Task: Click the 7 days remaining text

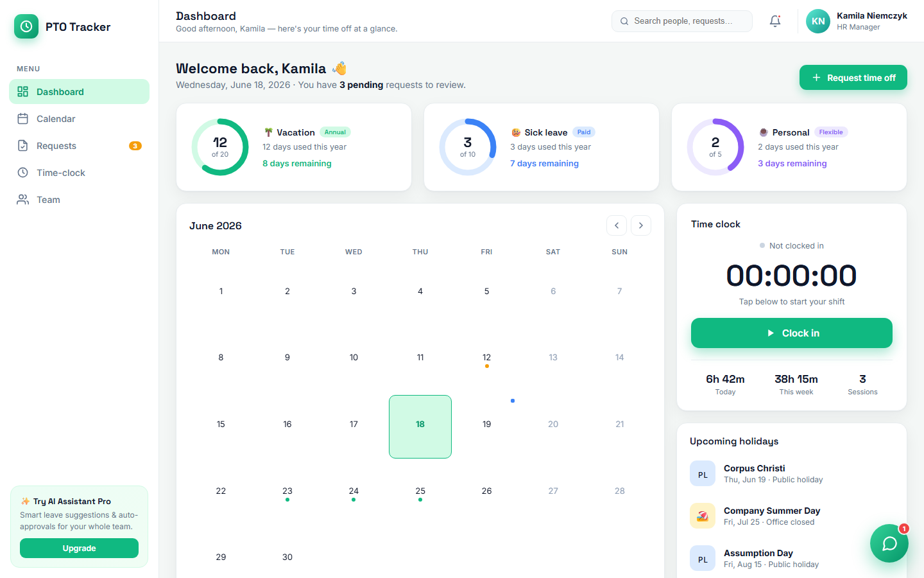Action: point(544,164)
